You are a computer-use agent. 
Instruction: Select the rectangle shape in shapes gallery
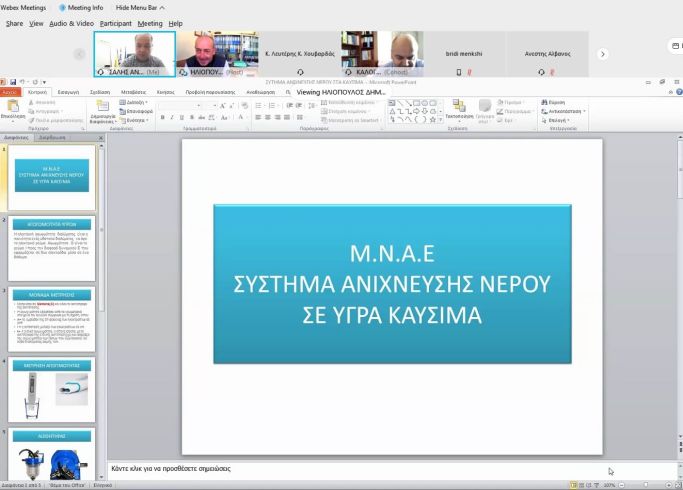coord(417,102)
